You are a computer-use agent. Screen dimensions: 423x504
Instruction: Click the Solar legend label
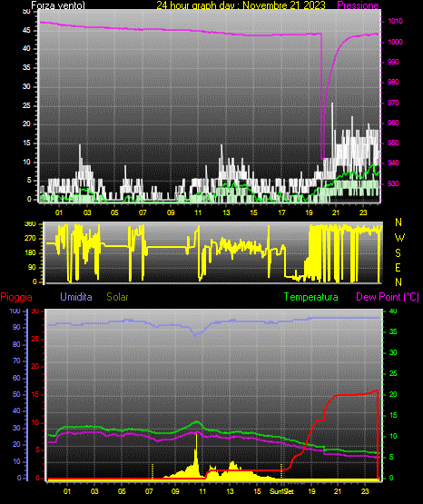(x=117, y=297)
